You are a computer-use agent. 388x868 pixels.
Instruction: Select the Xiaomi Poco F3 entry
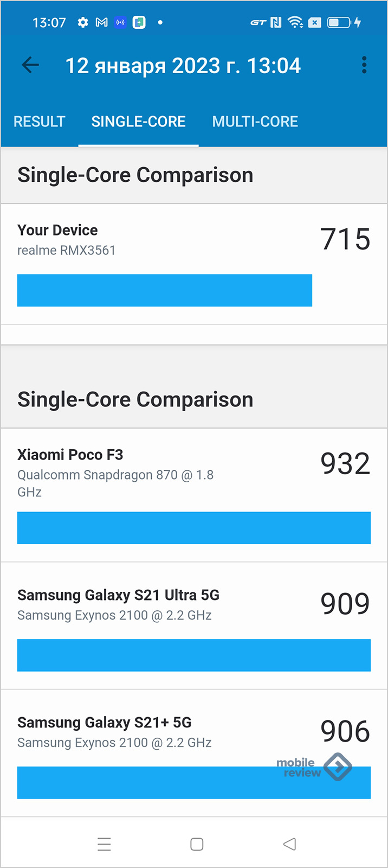[x=70, y=455]
